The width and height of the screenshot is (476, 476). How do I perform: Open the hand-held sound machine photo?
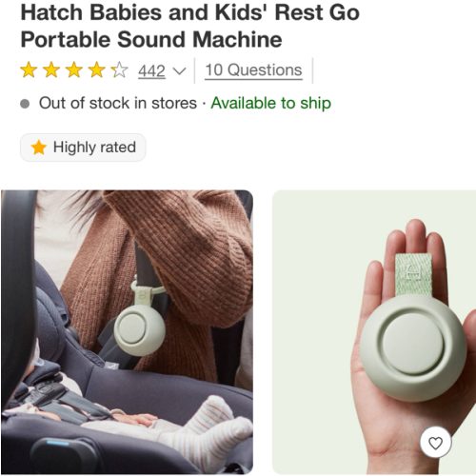click(374, 332)
